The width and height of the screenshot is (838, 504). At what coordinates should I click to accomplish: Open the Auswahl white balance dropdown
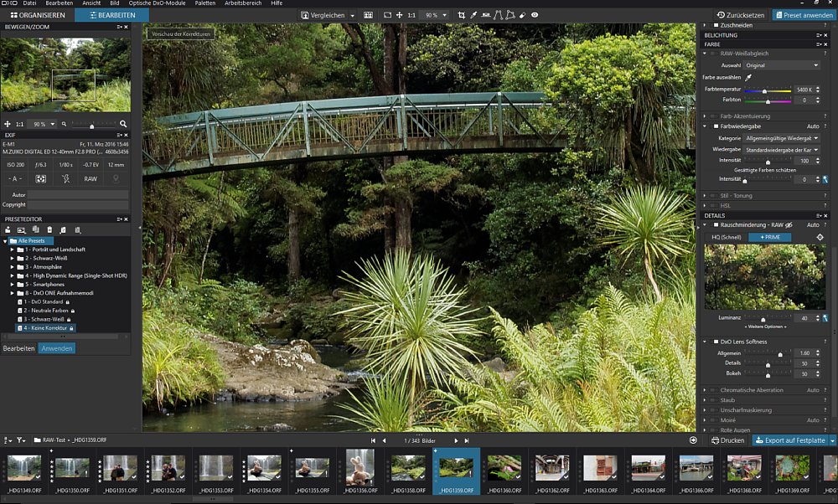tap(781, 65)
